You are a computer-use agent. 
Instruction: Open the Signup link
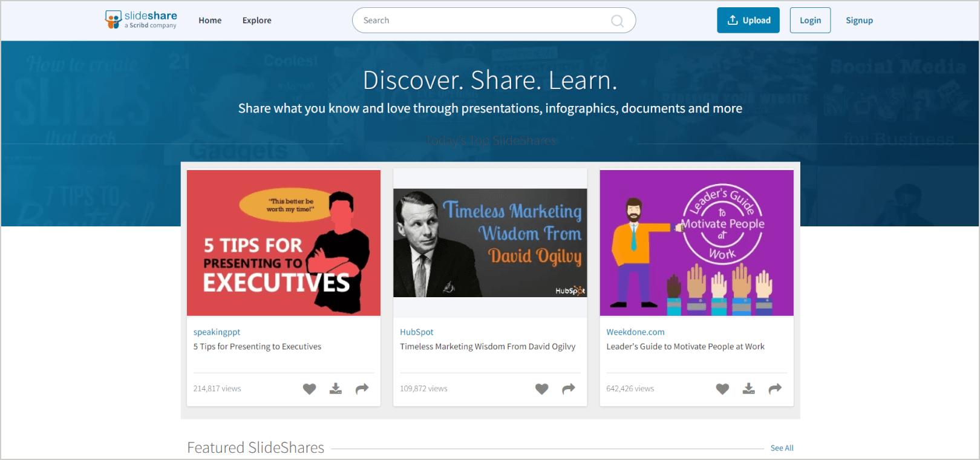pos(859,21)
